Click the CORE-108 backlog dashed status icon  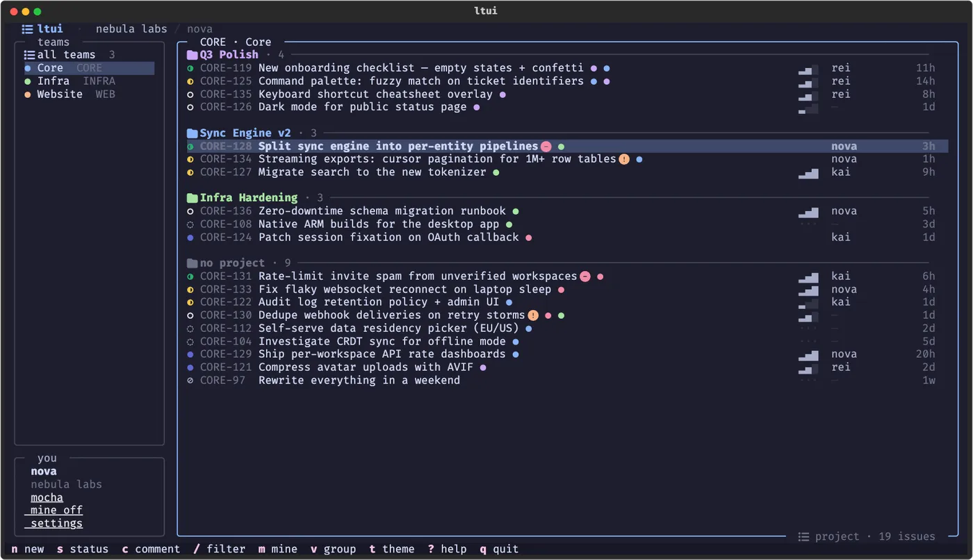coord(190,224)
